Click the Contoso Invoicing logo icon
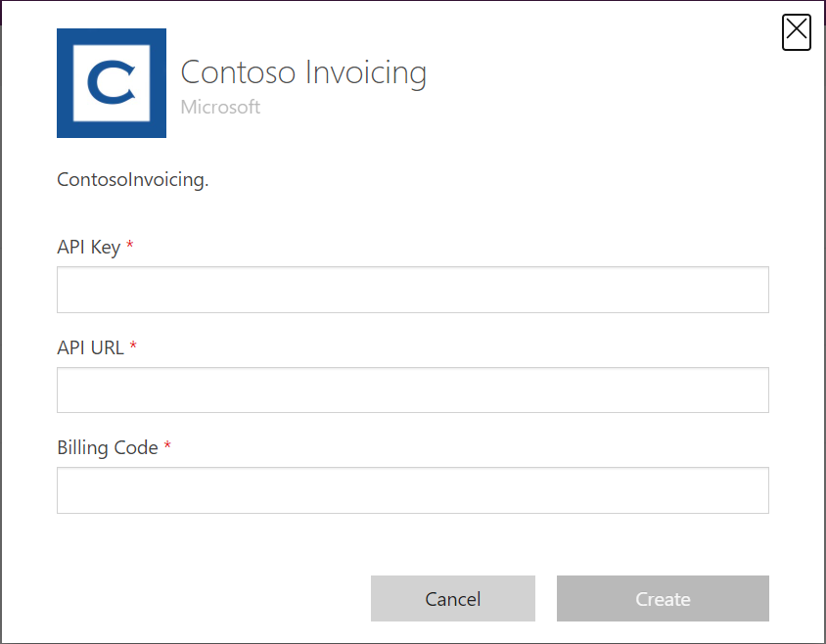826x644 pixels. 112,83
